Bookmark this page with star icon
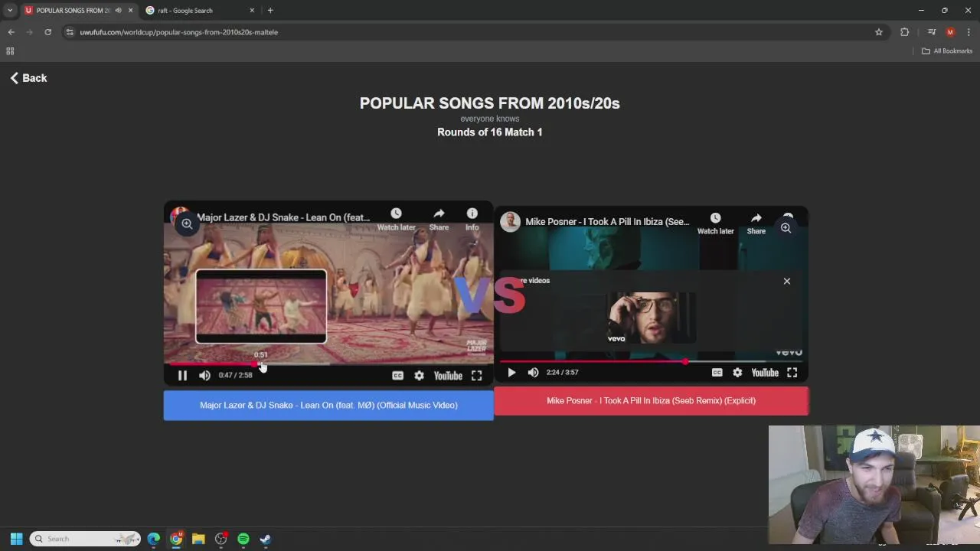 tap(879, 32)
